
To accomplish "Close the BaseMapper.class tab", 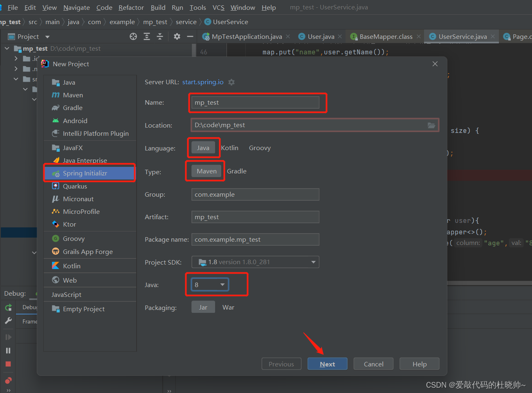I will (418, 36).
